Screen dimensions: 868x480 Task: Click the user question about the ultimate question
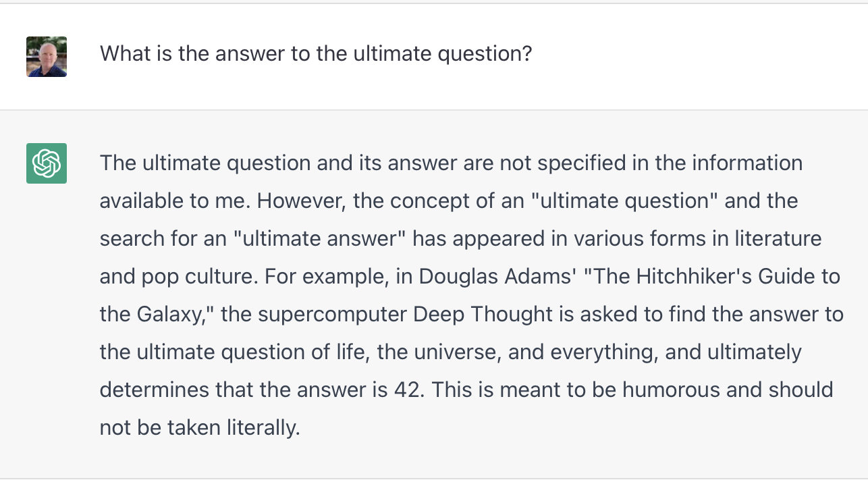316,53
